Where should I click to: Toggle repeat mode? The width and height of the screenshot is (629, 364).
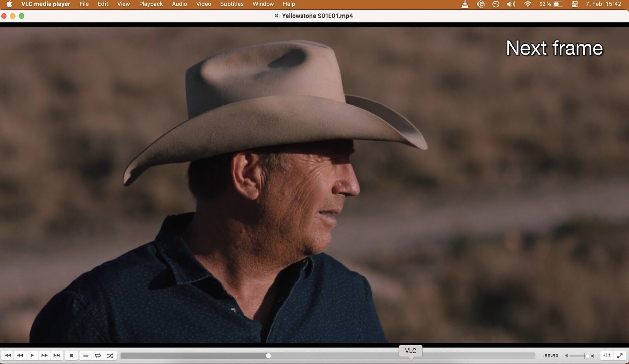coord(98,355)
